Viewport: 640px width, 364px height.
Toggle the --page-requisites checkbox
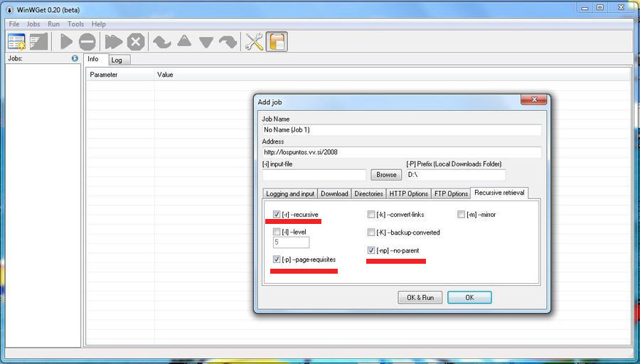pos(277,259)
